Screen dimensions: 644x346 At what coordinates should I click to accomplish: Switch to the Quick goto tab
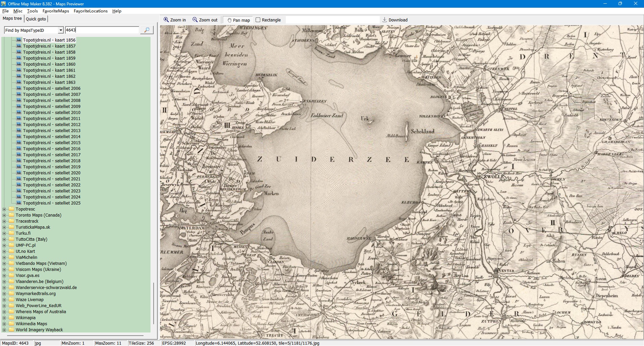tap(36, 19)
